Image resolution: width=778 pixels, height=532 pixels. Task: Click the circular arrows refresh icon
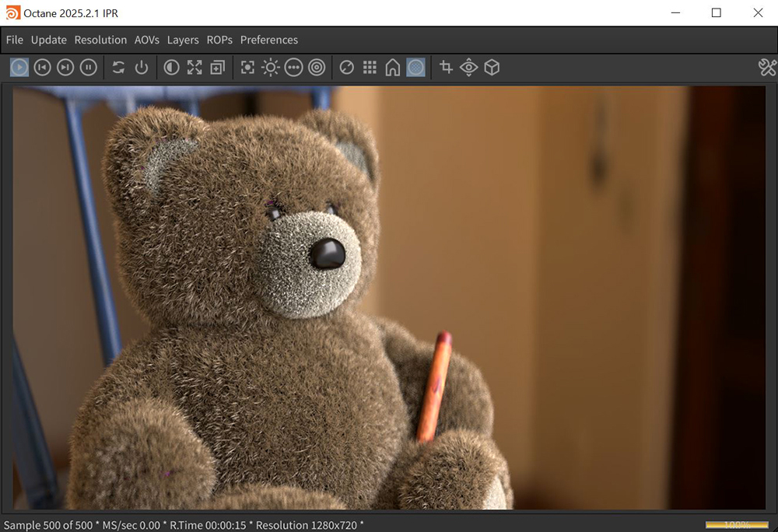coord(118,68)
